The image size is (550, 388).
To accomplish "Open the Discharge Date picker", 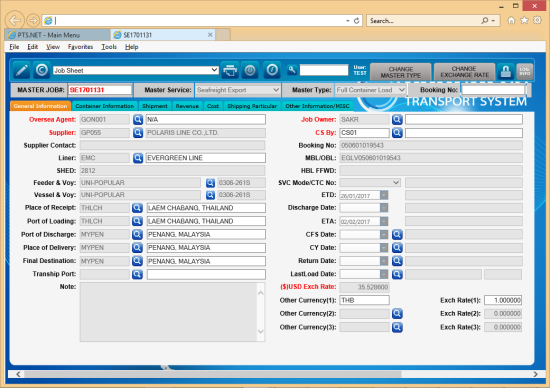I will click(x=384, y=208).
